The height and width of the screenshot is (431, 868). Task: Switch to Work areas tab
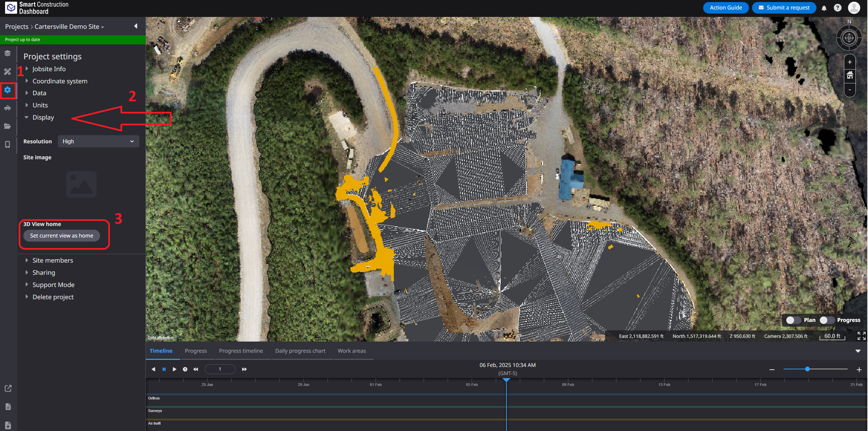tap(352, 351)
